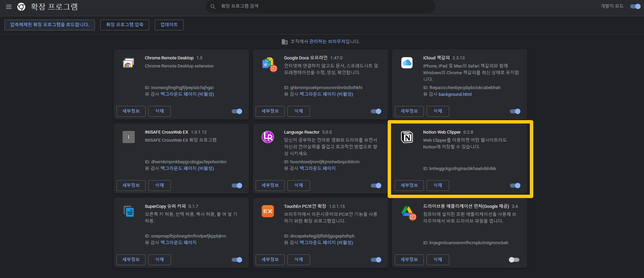644x278 pixels.
Task: Open 세부정보 for INISAFE CrossWeb EX
Action: pyautogui.click(x=131, y=185)
